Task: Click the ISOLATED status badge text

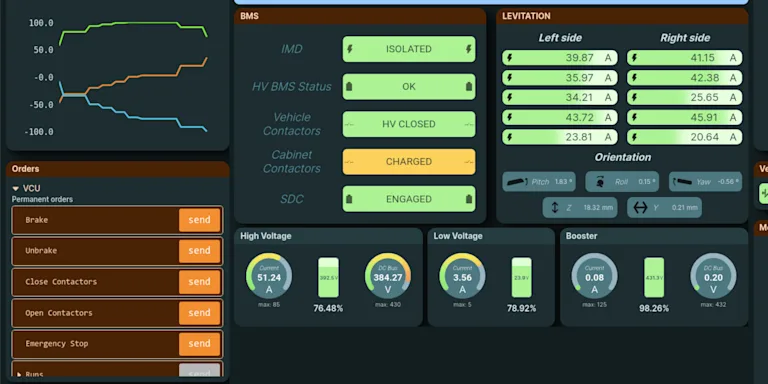Action: click(x=408, y=49)
